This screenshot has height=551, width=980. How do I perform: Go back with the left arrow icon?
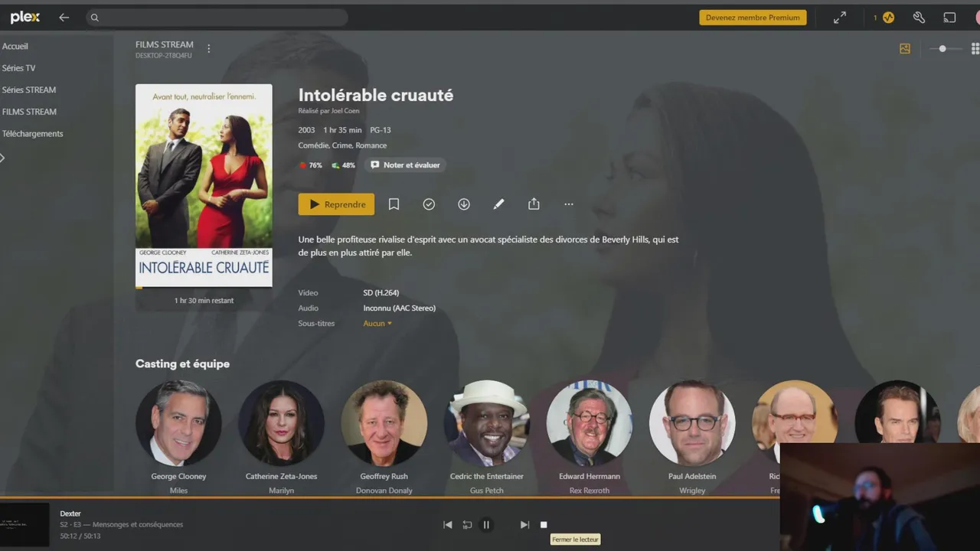[x=64, y=17]
